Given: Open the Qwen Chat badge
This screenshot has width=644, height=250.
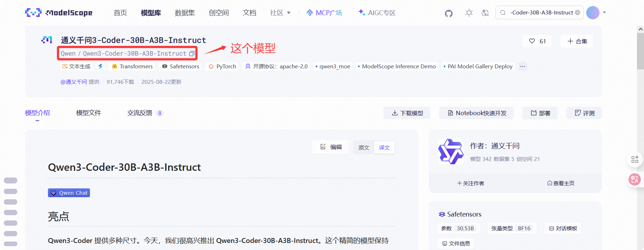Looking at the screenshot, I should pyautogui.click(x=69, y=193).
